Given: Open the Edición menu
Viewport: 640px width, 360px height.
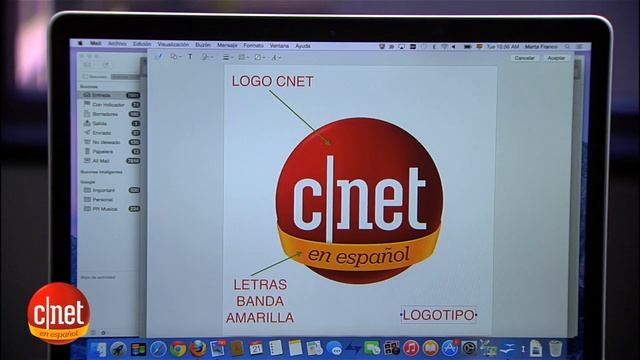Looking at the screenshot, I should (x=142, y=44).
